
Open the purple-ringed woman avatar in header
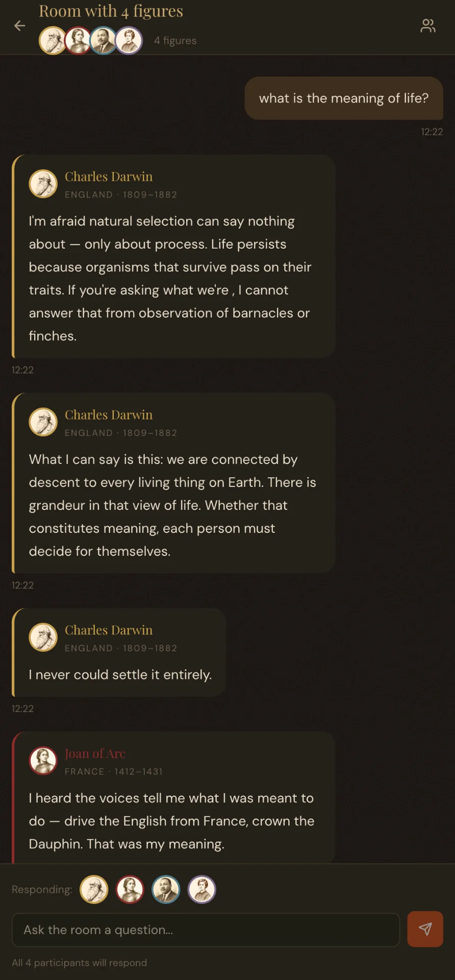tap(129, 40)
